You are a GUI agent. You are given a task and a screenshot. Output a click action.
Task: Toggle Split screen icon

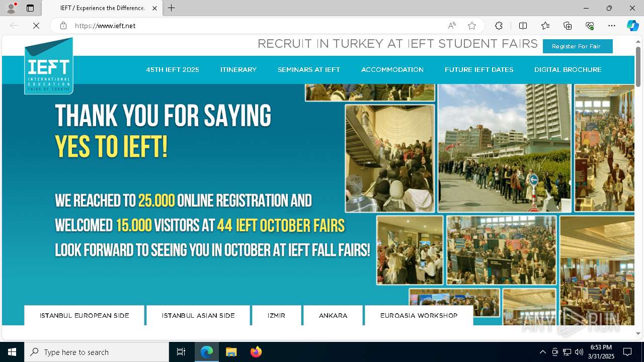(523, 26)
